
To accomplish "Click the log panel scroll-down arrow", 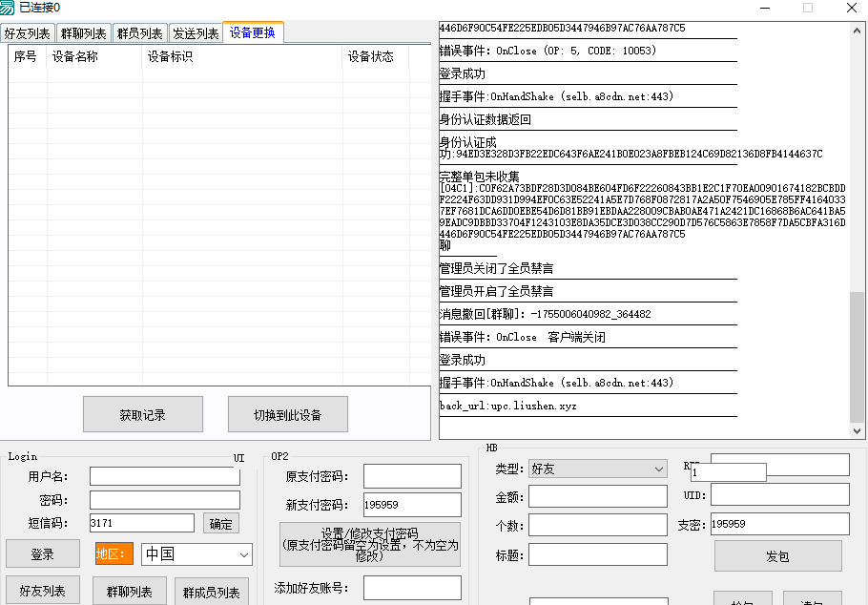I will pos(857,431).
